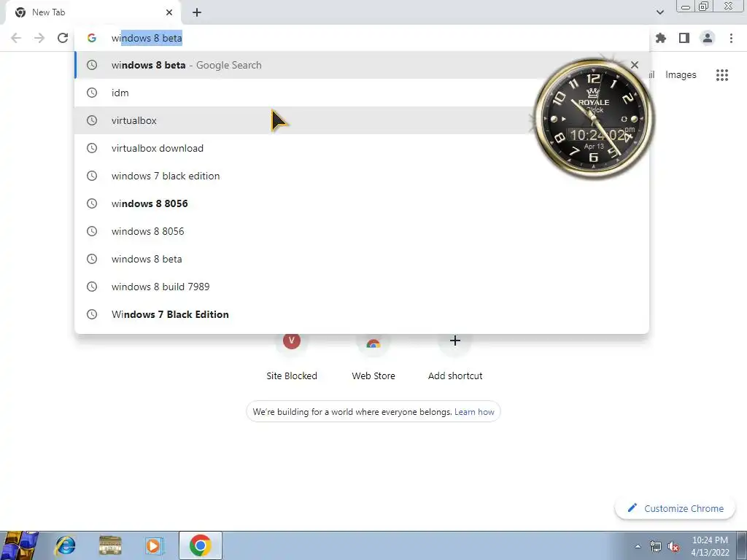Click the Google 'G' icon in address bar

pyautogui.click(x=92, y=38)
